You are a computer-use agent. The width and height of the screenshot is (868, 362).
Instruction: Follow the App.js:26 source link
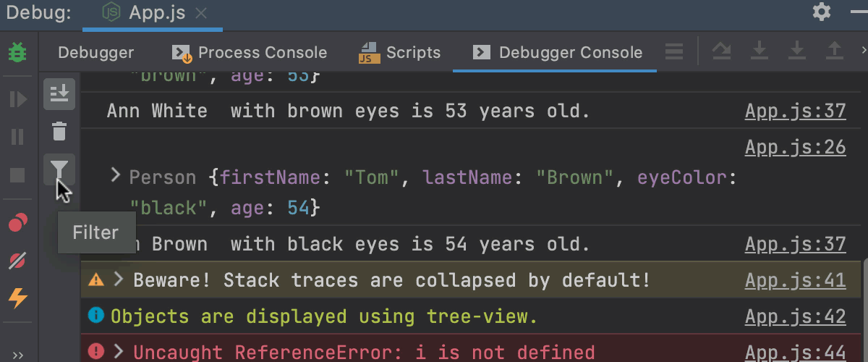pos(795,147)
